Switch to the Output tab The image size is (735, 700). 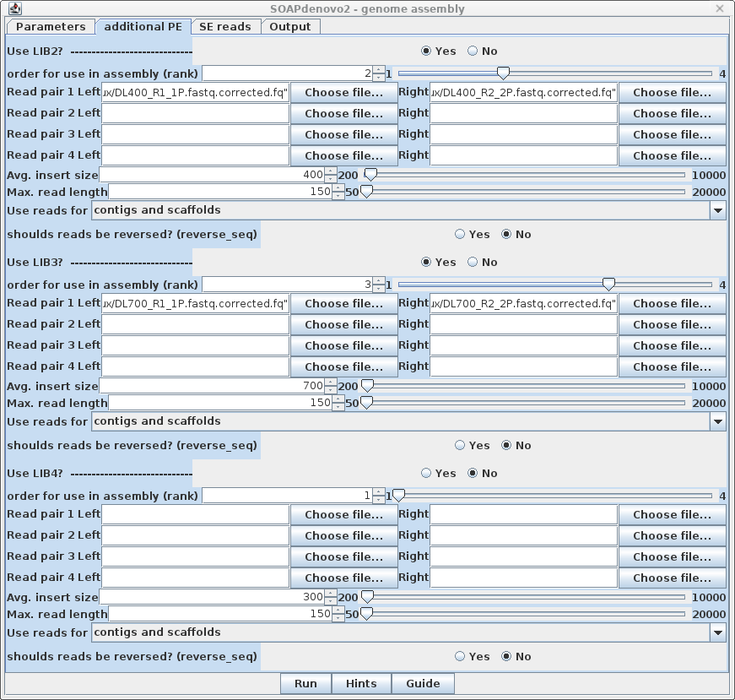click(290, 26)
